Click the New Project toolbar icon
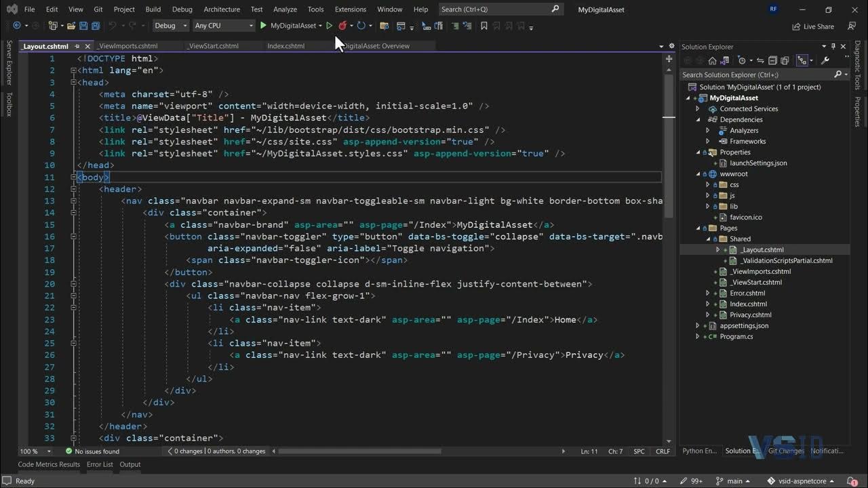 click(53, 26)
